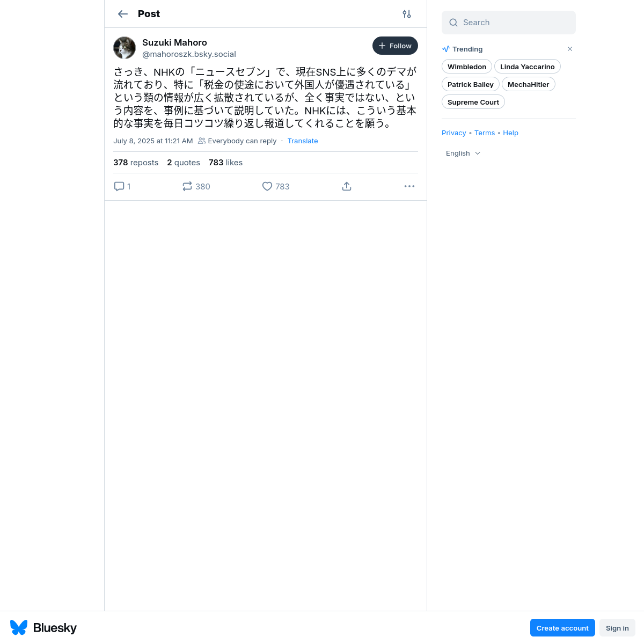The image size is (644, 644).
Task: Click the back arrow icon
Action: (123, 14)
